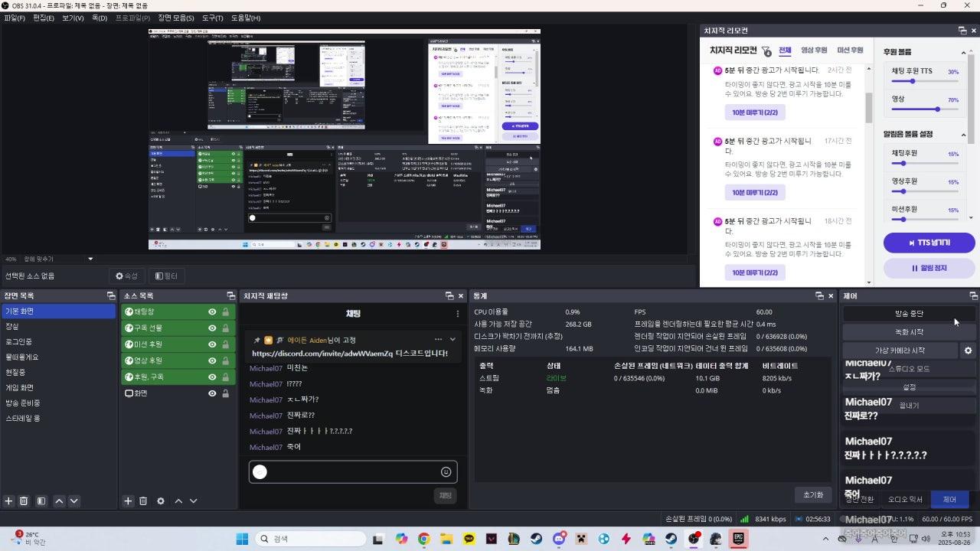Open Chrome from the taskbar

[423, 539]
